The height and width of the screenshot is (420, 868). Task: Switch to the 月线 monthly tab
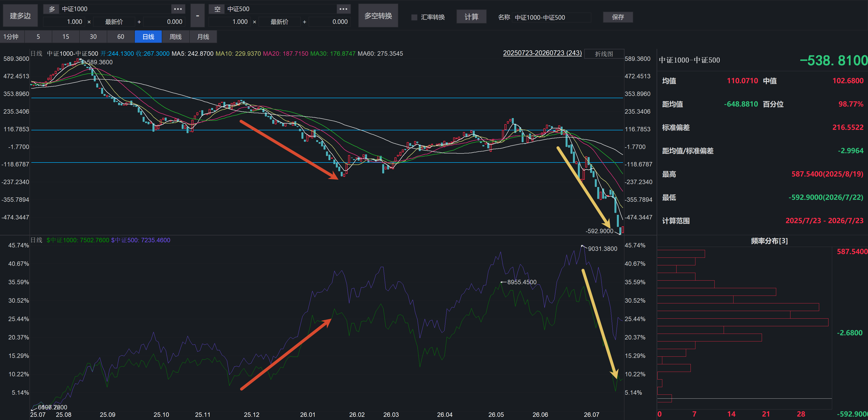tap(203, 37)
